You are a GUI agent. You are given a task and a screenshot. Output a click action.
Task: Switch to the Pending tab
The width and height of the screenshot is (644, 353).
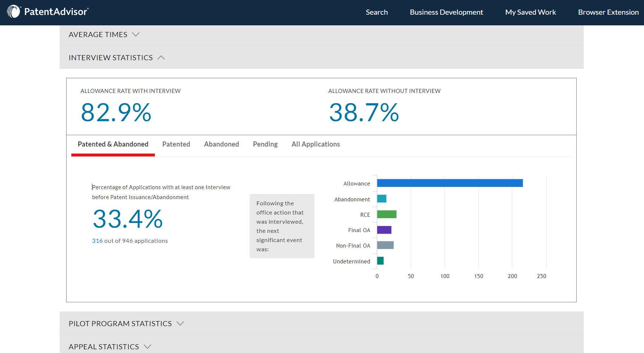(265, 144)
